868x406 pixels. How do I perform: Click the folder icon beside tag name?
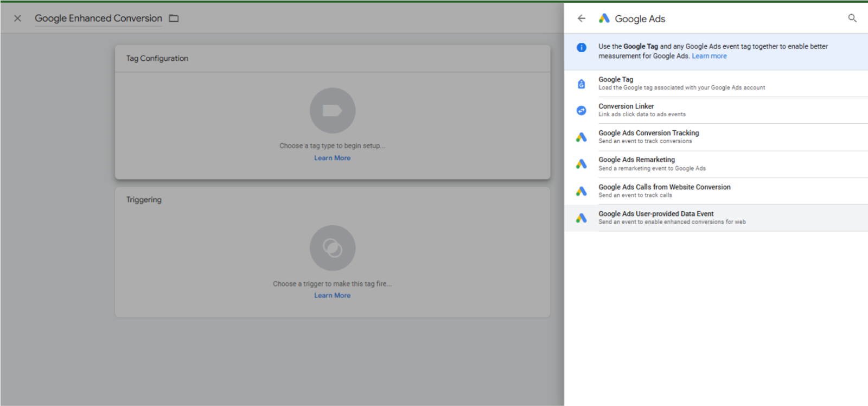click(x=174, y=18)
